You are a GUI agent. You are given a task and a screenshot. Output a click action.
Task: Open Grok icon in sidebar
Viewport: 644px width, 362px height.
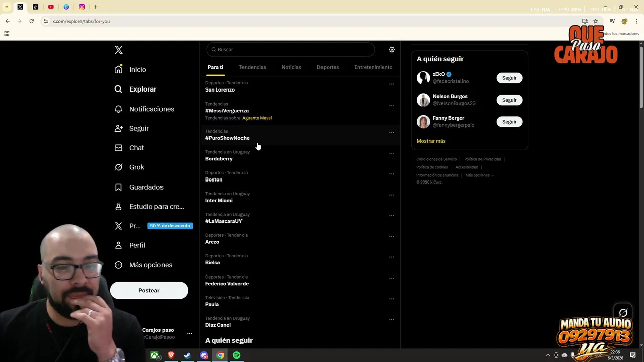(x=118, y=167)
